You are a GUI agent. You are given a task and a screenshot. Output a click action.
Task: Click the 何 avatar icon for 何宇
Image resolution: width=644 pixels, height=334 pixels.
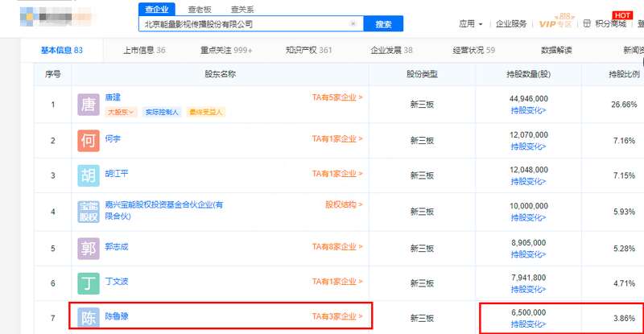[89, 140]
